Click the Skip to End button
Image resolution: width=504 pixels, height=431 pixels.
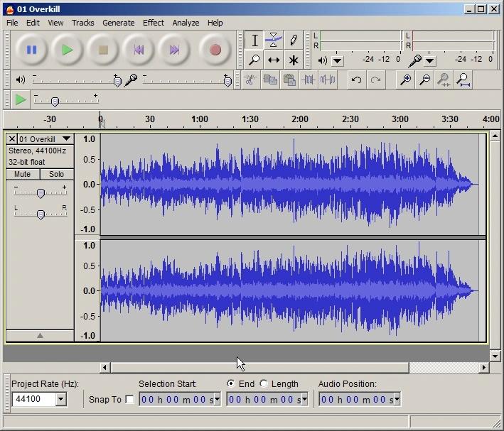pos(174,50)
